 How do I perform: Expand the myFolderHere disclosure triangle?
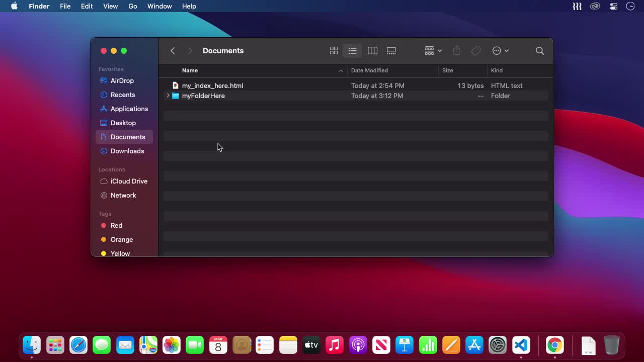[x=168, y=96]
